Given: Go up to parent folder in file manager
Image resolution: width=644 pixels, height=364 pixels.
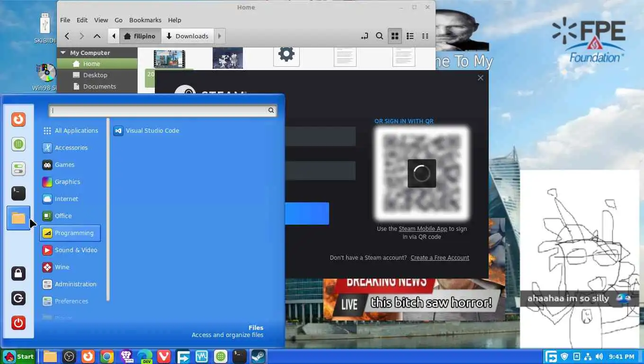Looking at the screenshot, I should [97, 36].
